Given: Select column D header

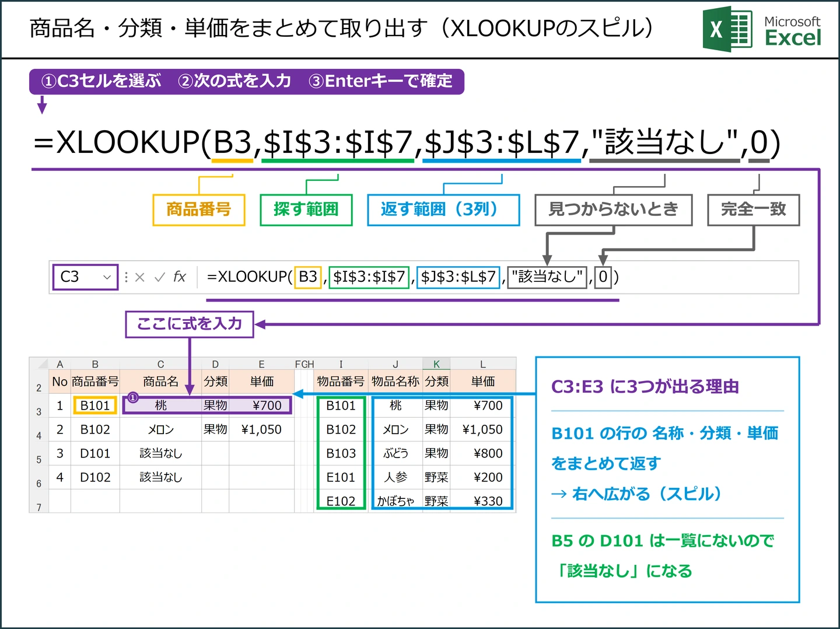Looking at the screenshot, I should [x=215, y=364].
